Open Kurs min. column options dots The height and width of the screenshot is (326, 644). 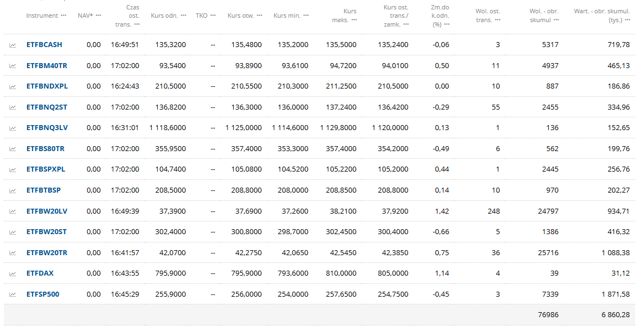tap(306, 15)
